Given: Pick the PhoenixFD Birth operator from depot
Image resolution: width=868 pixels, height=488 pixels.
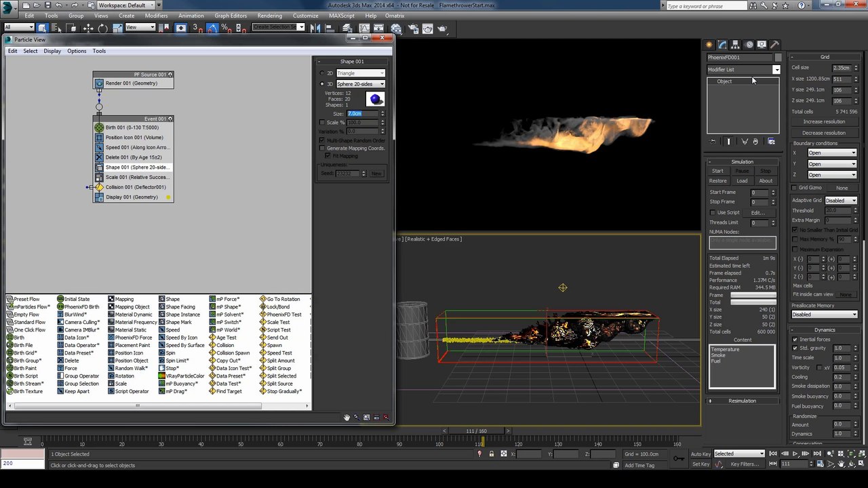Looking at the screenshot, I should (77, 307).
